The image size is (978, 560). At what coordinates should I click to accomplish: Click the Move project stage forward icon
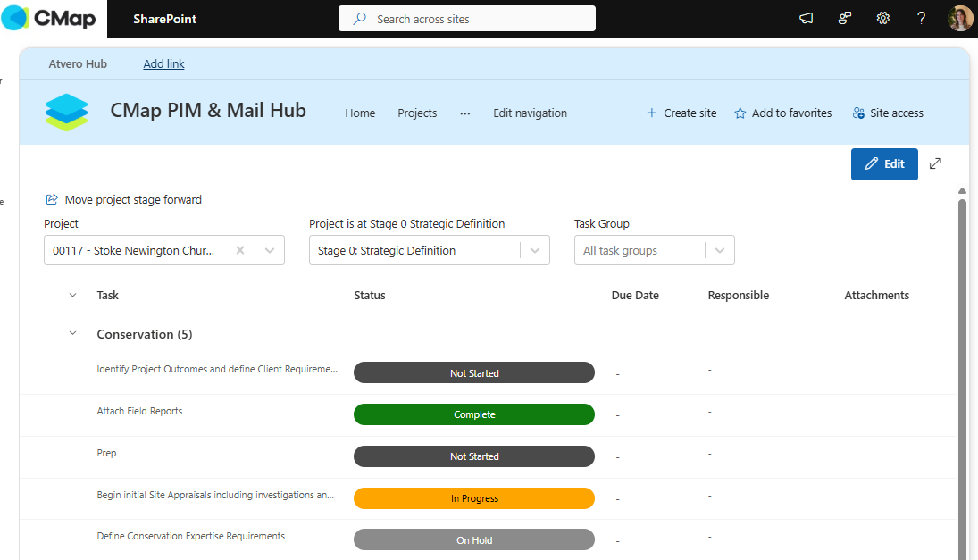coord(52,199)
